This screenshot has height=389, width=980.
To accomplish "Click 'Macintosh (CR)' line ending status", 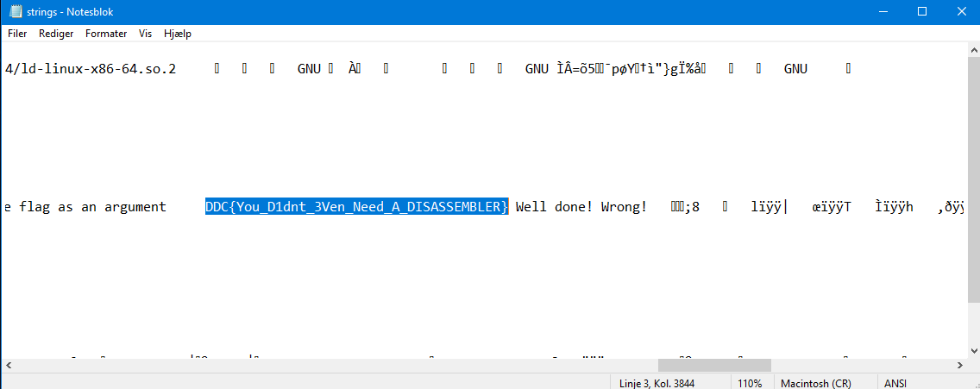I will click(815, 383).
